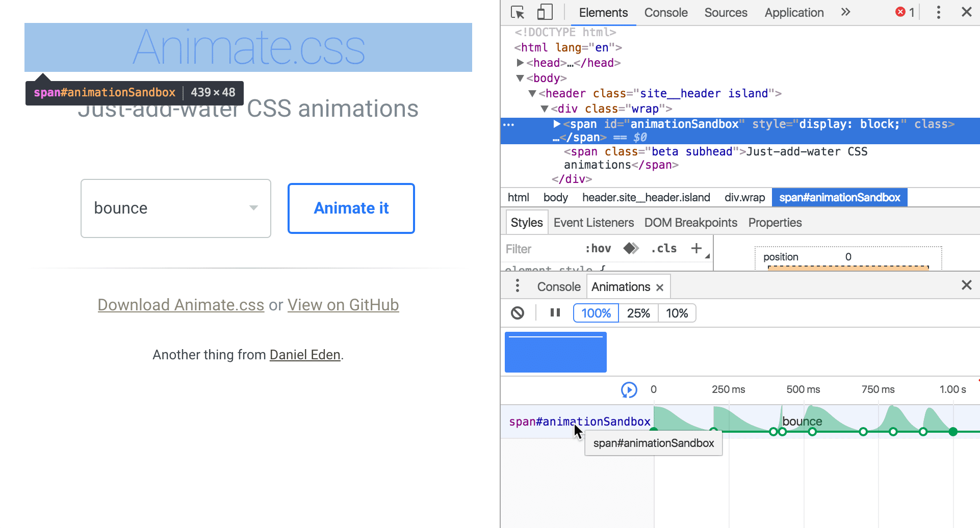Image resolution: width=980 pixels, height=528 pixels.
Task: Open the DevTools customize menu (three dots)
Action: (x=938, y=12)
